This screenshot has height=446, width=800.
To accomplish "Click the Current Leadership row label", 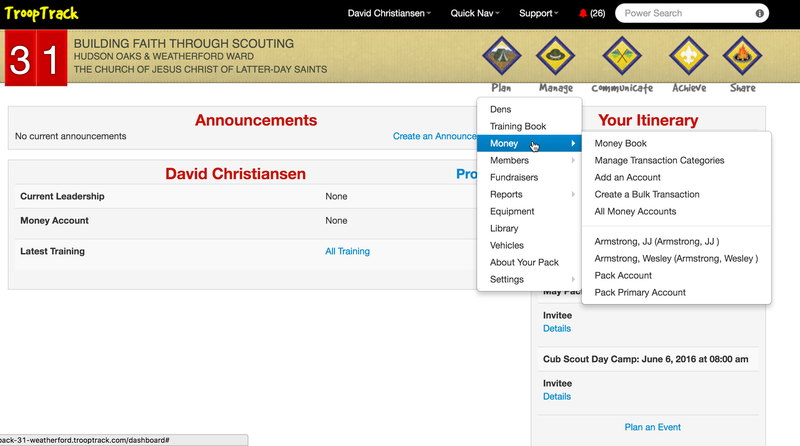I will pyautogui.click(x=62, y=196).
